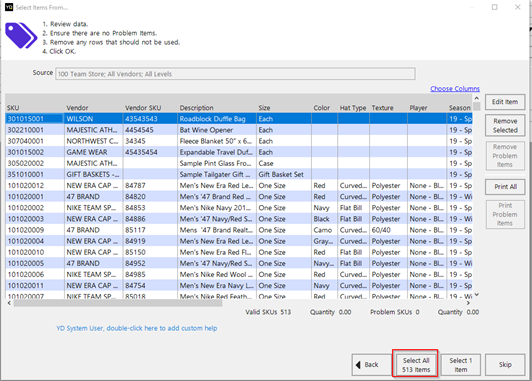Viewport: 532px width, 381px height.
Task: Select row with SKU 101020004
Action: [x=239, y=241]
